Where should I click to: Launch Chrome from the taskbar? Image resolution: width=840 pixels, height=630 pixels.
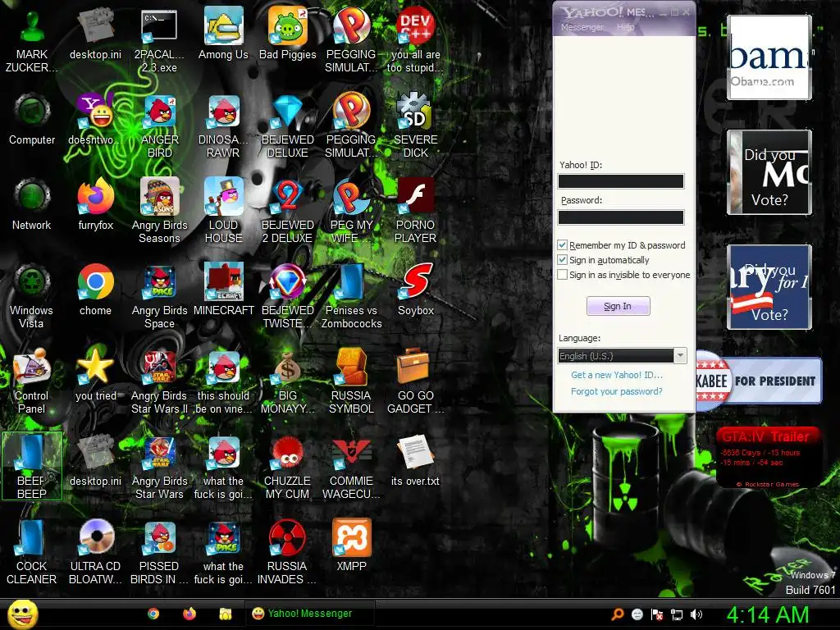153,614
